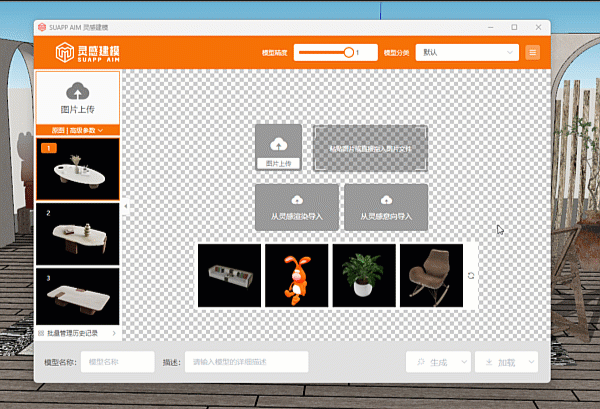This screenshot has height=409, width=600.
Task: Click the 生成 generate button
Action: tap(430, 362)
